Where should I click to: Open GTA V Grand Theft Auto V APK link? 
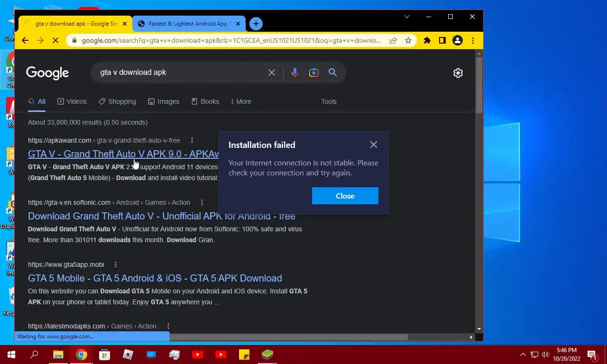pos(123,154)
